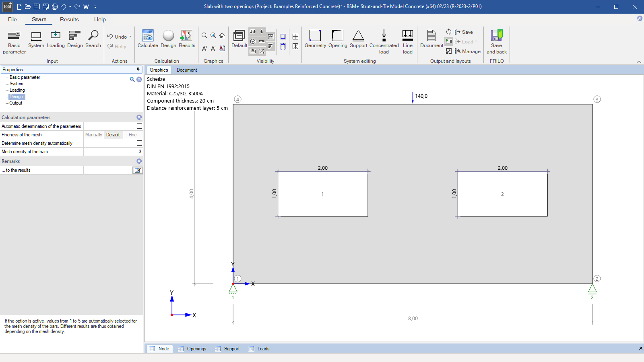The image size is (644, 362).
Task: Click Manage layouts button
Action: 467,51
